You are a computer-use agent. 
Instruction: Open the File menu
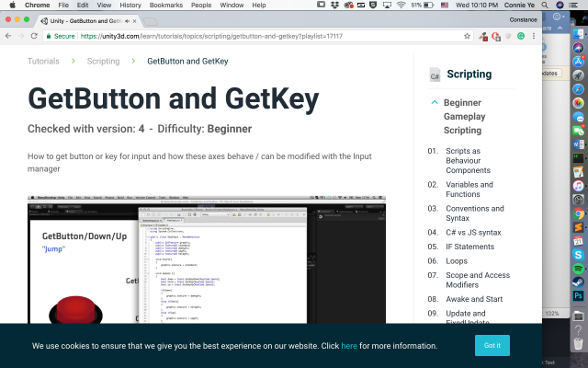click(x=63, y=5)
